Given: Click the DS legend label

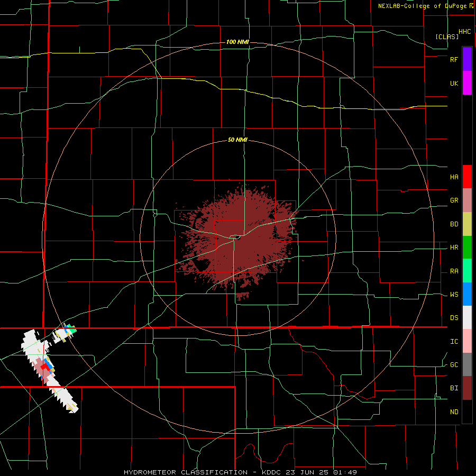Looking at the screenshot, I should 454,318.
